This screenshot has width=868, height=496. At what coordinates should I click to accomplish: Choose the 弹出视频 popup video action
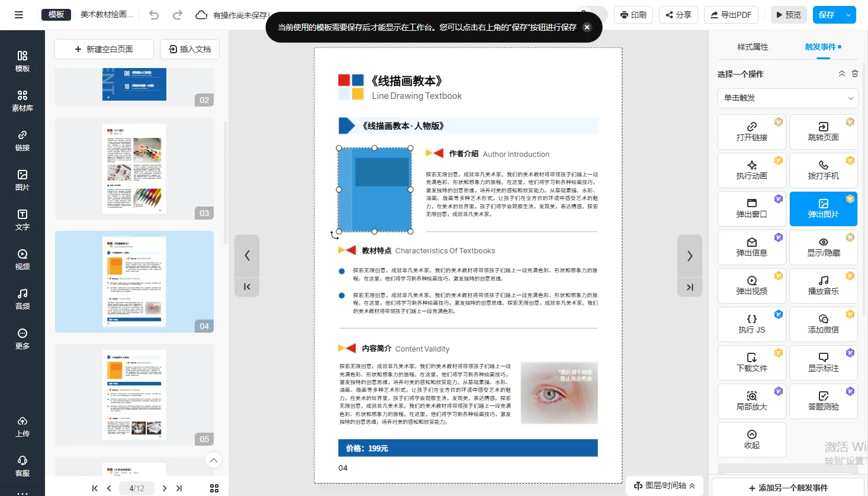click(752, 286)
